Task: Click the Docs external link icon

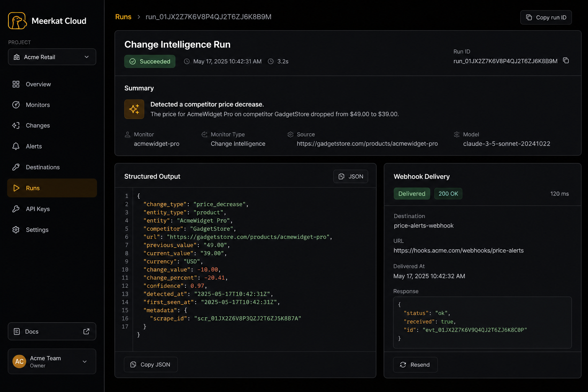Action: tap(87, 332)
